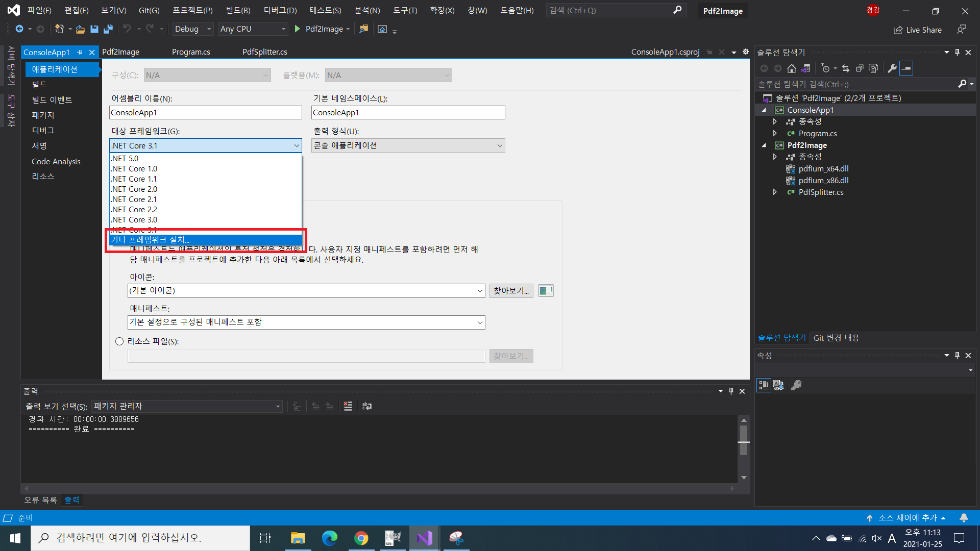
Task: Click Home icon in Solution Explorer
Action: (791, 68)
